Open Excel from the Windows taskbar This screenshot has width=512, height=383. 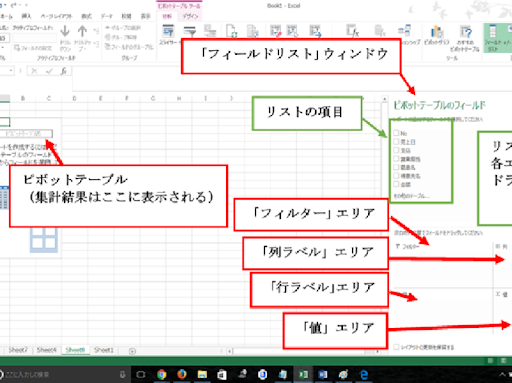point(303,375)
